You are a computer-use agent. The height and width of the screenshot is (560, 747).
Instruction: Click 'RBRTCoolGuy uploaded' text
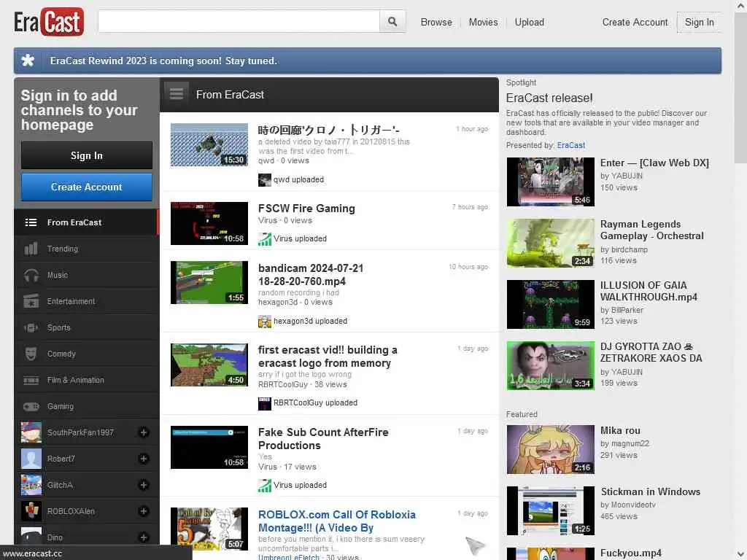point(315,402)
